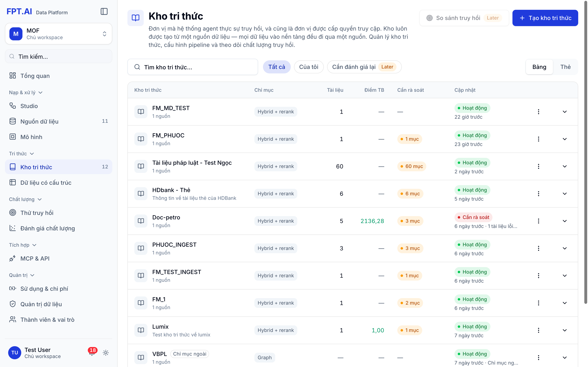Select the Tất cả filter tab

coord(276,67)
